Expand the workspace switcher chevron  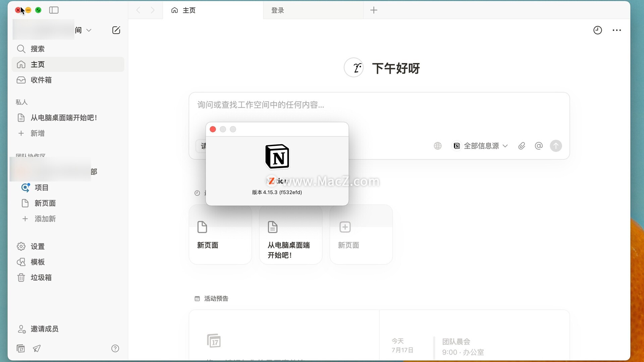pyautogui.click(x=89, y=30)
